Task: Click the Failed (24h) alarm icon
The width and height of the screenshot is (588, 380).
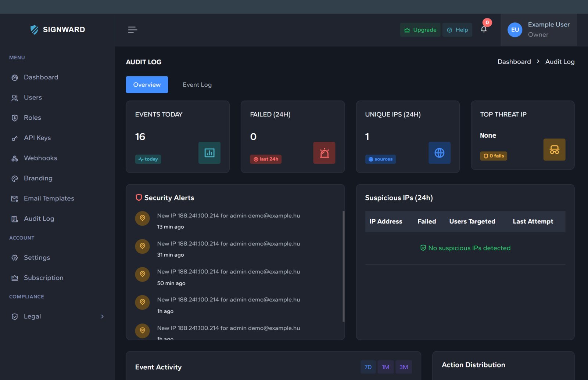Action: point(324,153)
